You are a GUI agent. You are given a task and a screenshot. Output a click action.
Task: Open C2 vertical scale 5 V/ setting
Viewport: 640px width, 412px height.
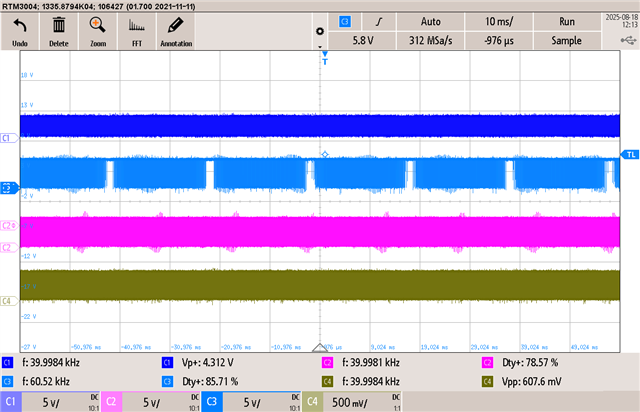tap(151, 403)
